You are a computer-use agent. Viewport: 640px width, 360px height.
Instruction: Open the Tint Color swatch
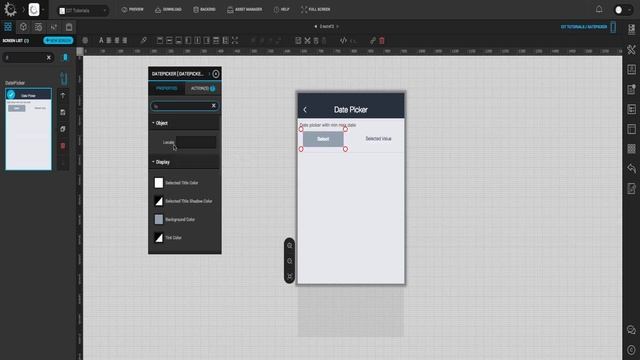click(159, 237)
